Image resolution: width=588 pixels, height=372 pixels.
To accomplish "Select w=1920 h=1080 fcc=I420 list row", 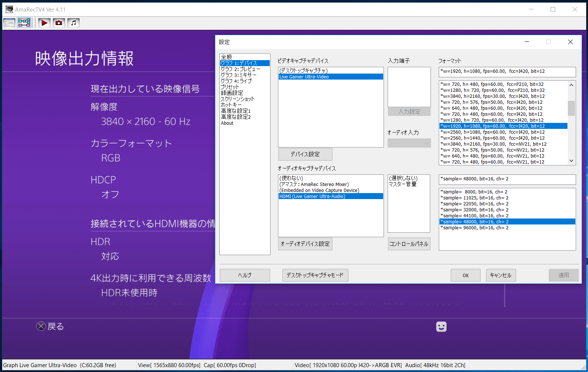I will click(503, 126).
